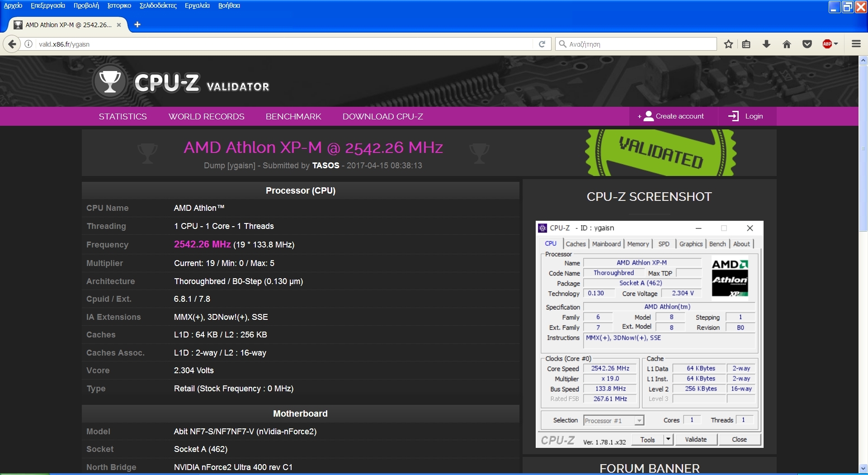Open the downloads arrow icon
This screenshot has height=475, width=868.
coord(766,44)
